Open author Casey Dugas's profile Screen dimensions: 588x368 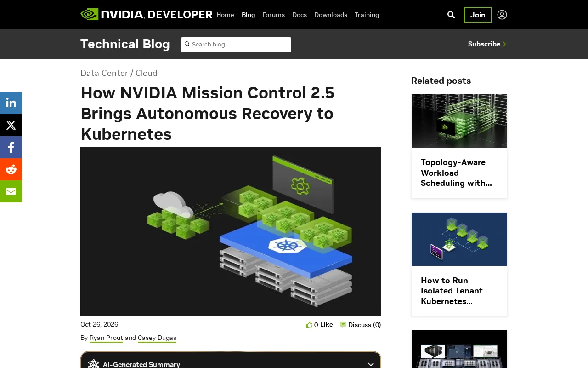(x=157, y=338)
